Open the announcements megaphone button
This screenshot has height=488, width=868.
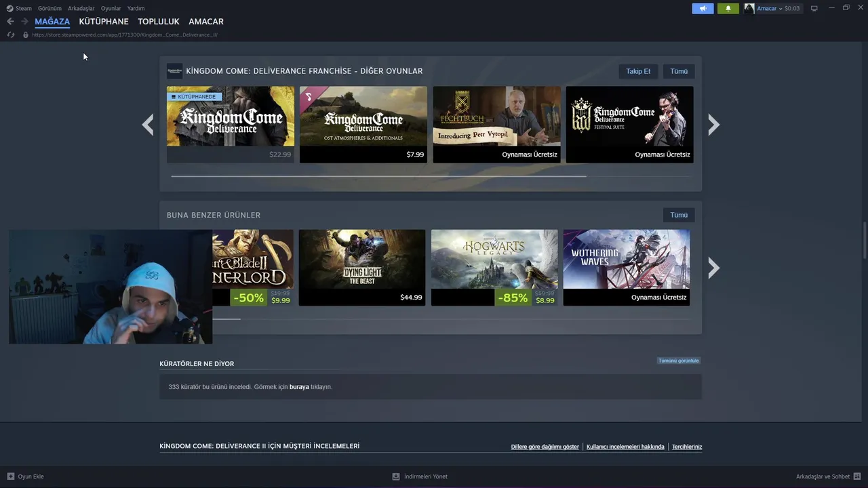[x=703, y=8]
